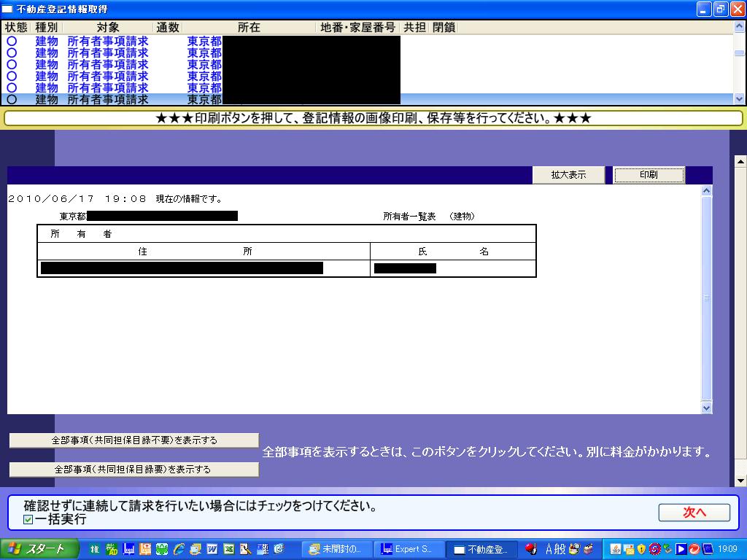Switch to 未開封の... taskbar window
747x560 pixels.
pos(337,549)
